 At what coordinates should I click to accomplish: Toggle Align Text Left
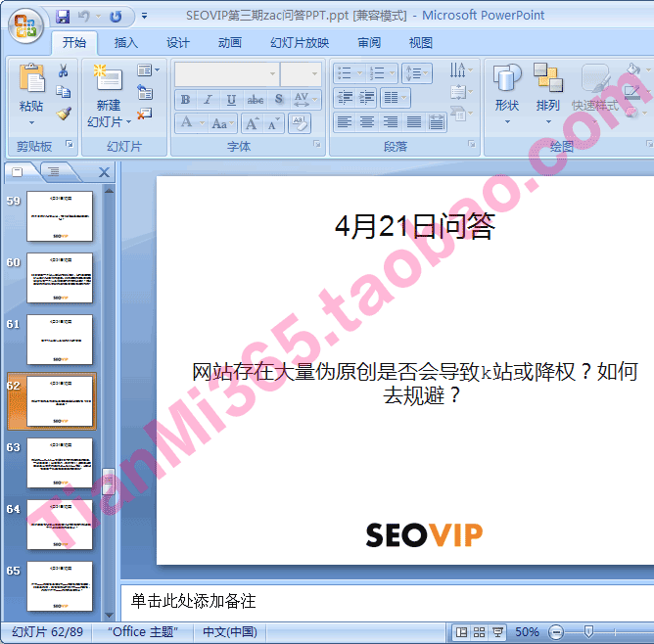coord(345,122)
